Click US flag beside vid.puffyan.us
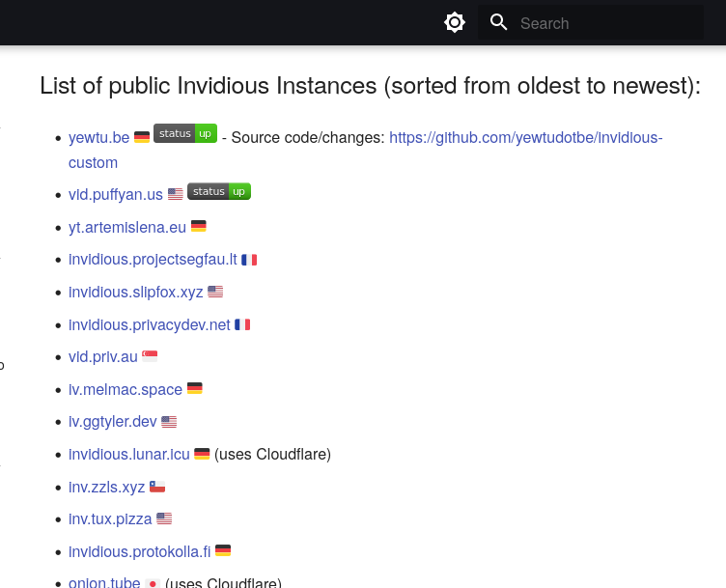726x588 pixels. click(x=176, y=194)
